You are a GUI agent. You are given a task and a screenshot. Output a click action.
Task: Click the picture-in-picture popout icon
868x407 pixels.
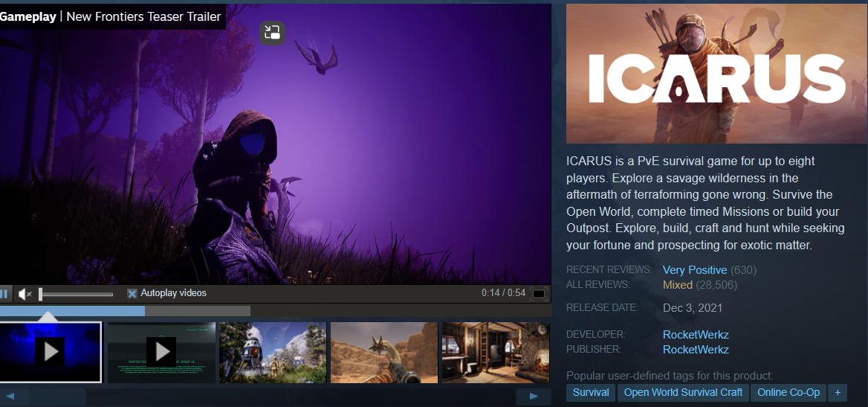coord(272,32)
